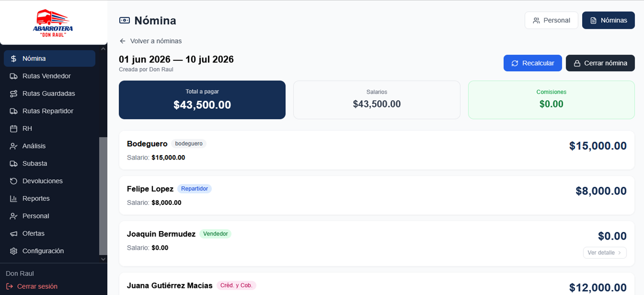
Task: Click the Subasta truck icon
Action: click(14, 164)
